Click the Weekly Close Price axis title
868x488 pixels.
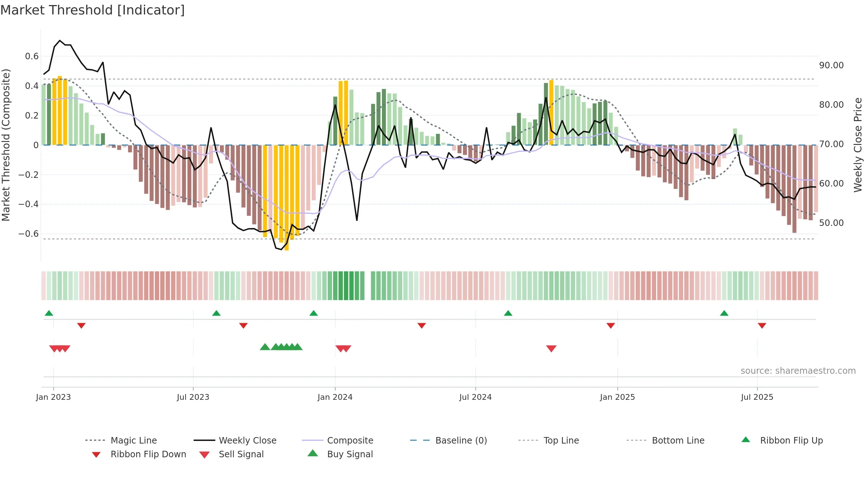coord(858,145)
